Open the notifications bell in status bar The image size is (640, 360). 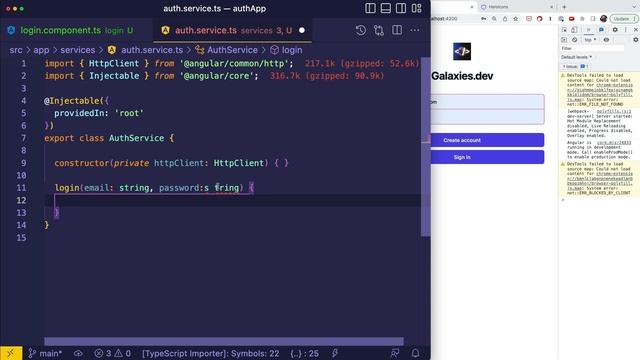click(x=416, y=353)
